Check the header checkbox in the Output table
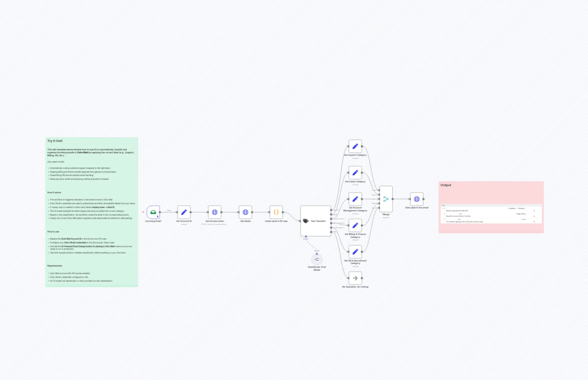This screenshot has width=588, height=380. pyautogui.click(x=442, y=208)
